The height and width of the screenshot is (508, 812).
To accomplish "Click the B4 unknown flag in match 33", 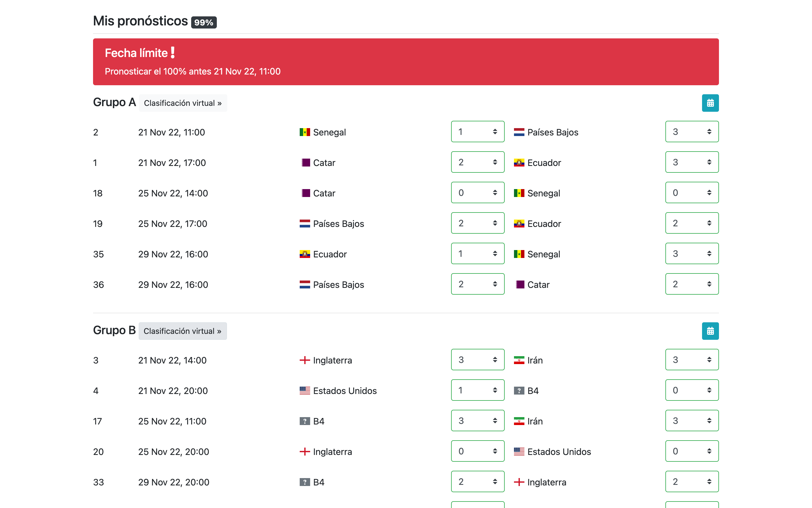I will click(x=305, y=482).
